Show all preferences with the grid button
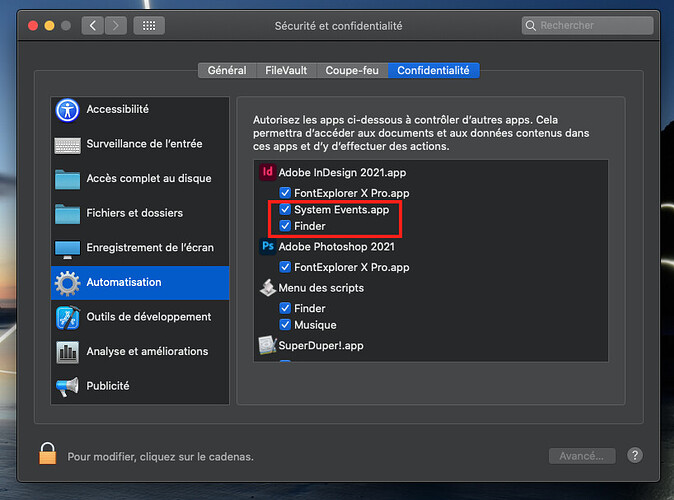 pyautogui.click(x=149, y=26)
